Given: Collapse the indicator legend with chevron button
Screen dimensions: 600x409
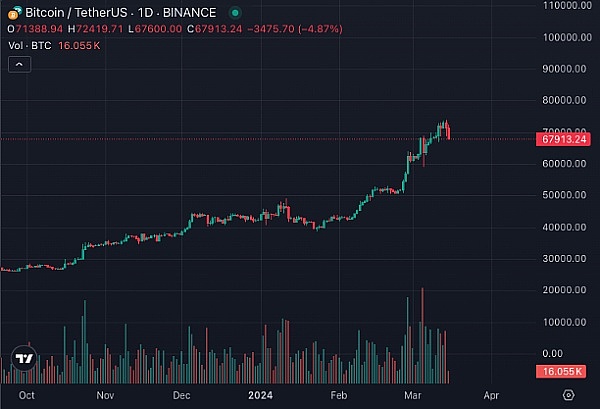Looking at the screenshot, I should [x=20, y=64].
